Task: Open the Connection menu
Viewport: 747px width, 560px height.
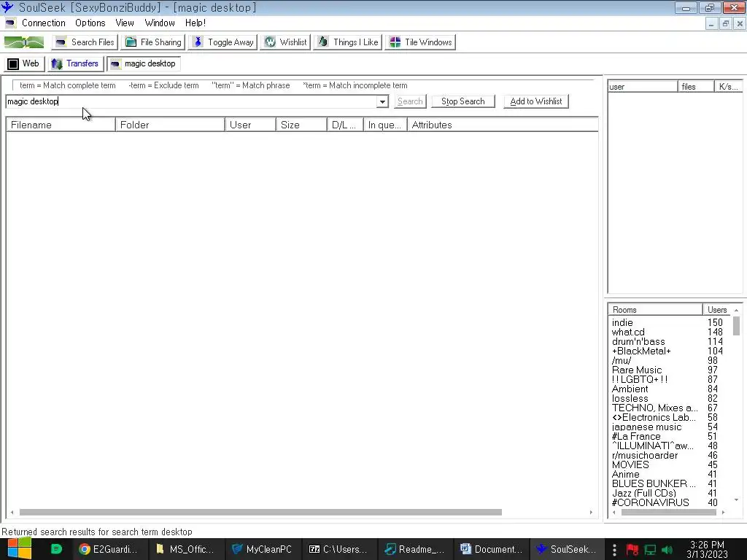Action: coord(43,23)
